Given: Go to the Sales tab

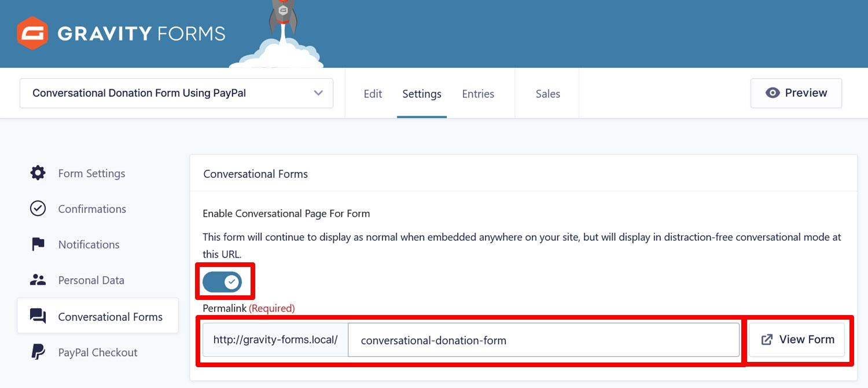Looking at the screenshot, I should pos(547,94).
